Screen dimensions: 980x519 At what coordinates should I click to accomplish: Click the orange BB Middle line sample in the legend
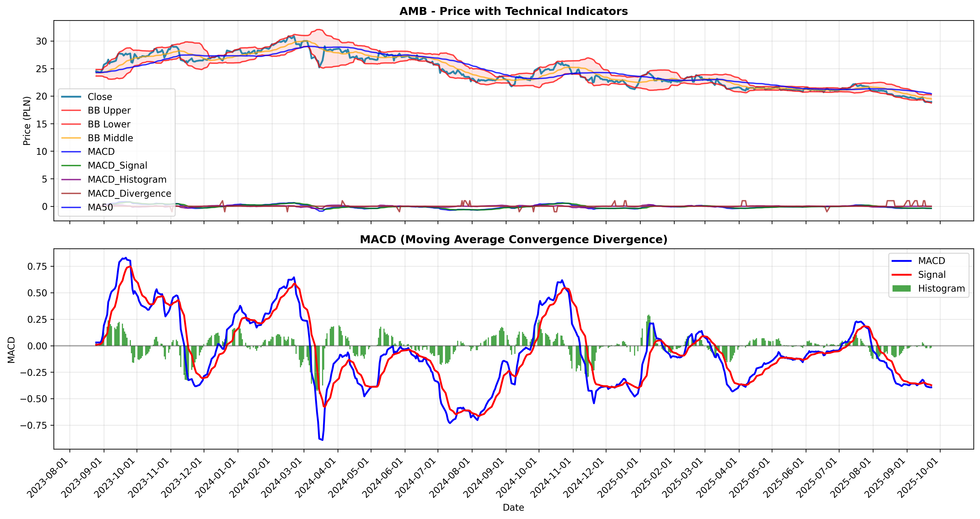click(x=71, y=138)
